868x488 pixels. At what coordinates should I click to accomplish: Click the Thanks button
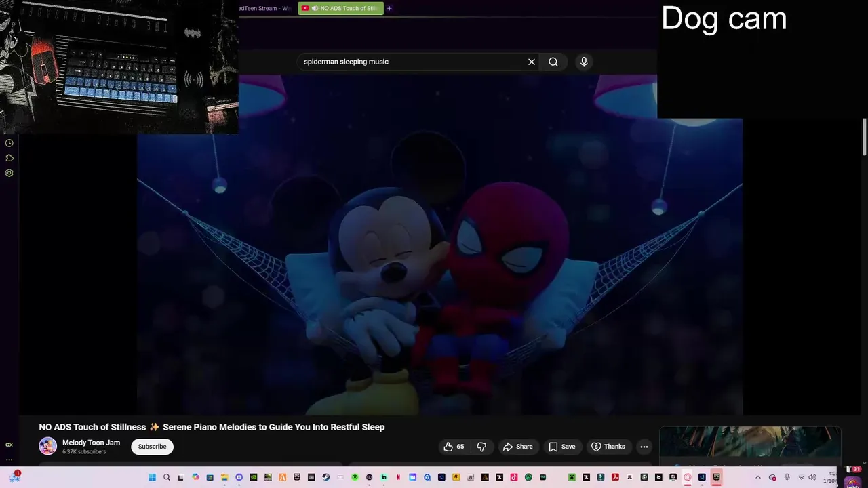click(x=608, y=447)
